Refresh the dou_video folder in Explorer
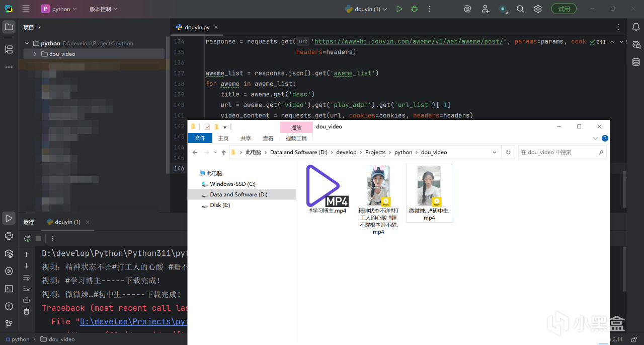 508,152
